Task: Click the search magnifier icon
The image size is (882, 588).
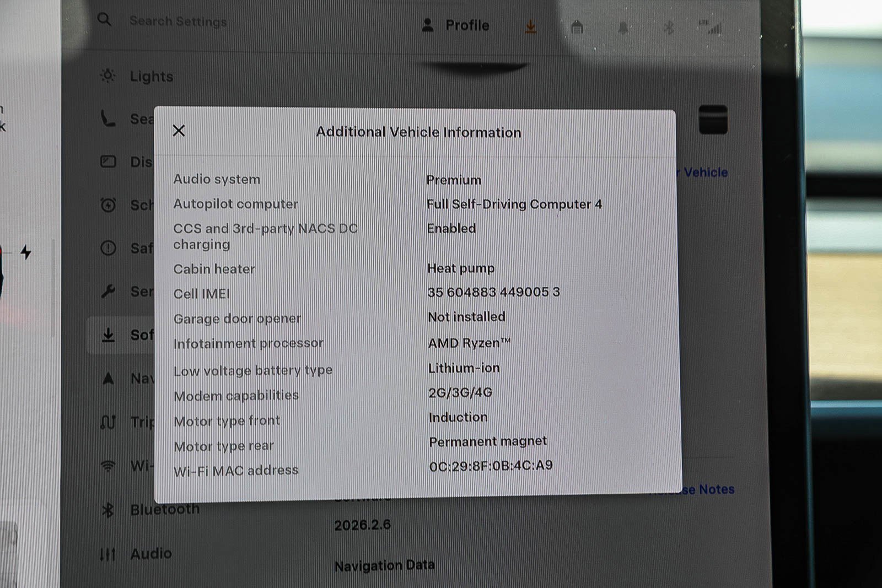Action: (104, 20)
